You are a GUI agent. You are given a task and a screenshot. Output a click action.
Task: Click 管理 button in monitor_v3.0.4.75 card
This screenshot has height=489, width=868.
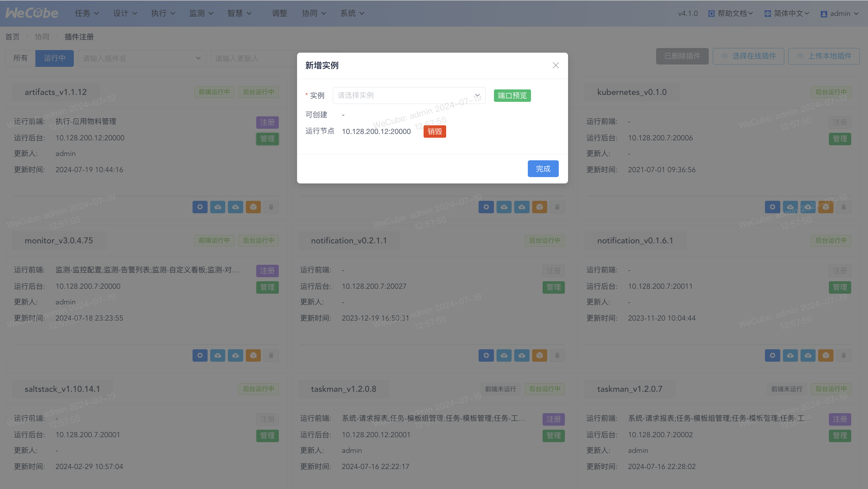[x=267, y=287]
